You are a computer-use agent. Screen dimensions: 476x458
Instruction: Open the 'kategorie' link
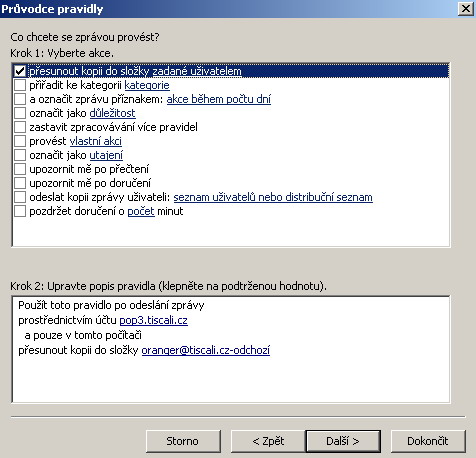pos(147,86)
